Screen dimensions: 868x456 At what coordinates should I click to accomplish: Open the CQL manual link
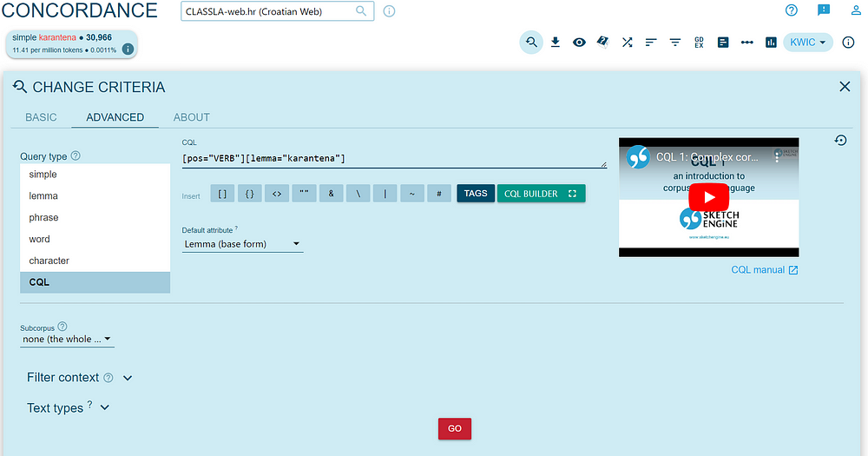pos(765,270)
